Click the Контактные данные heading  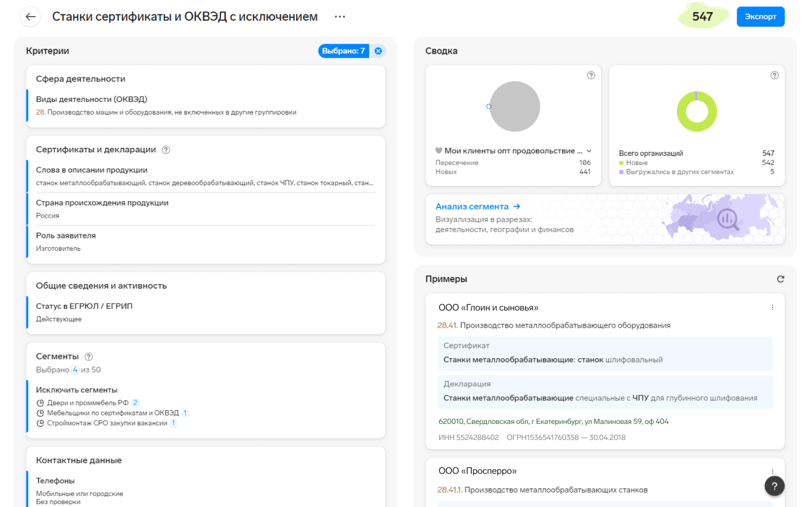pos(79,461)
